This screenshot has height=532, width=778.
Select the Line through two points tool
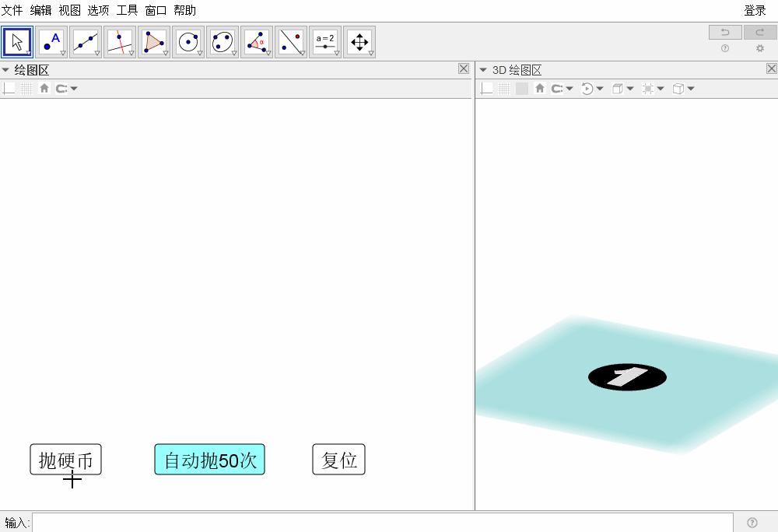click(86, 42)
